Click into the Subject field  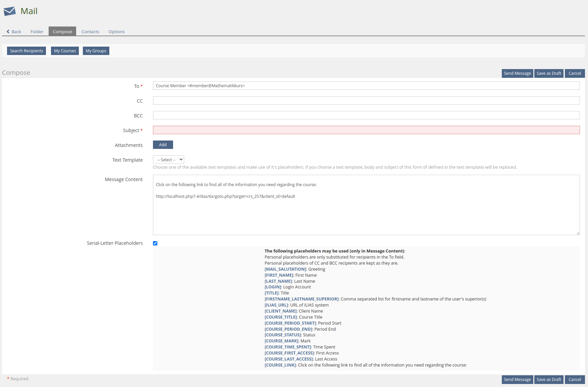366,130
